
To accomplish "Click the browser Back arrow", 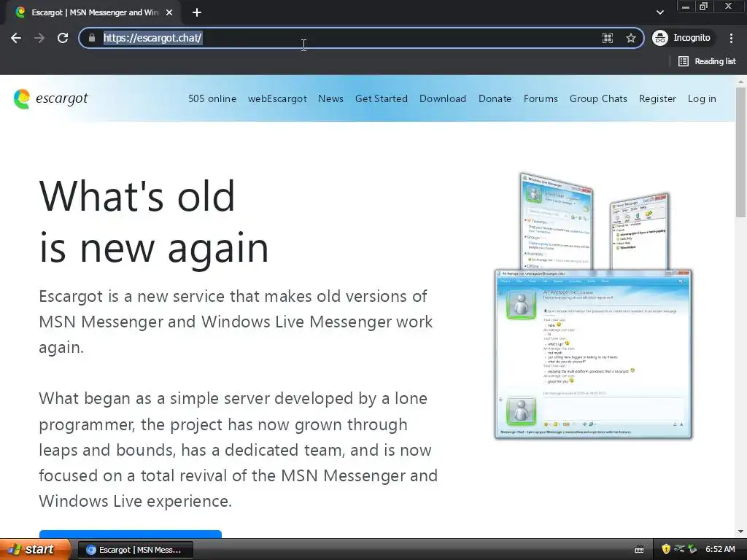I will tap(16, 38).
